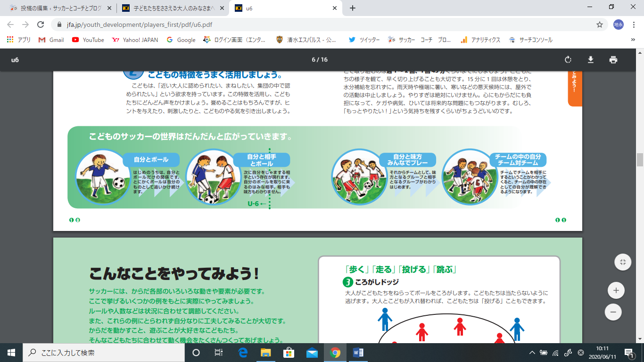The height and width of the screenshot is (362, 644).
Task: Zoom out with the minus button
Action: pyautogui.click(x=613, y=312)
